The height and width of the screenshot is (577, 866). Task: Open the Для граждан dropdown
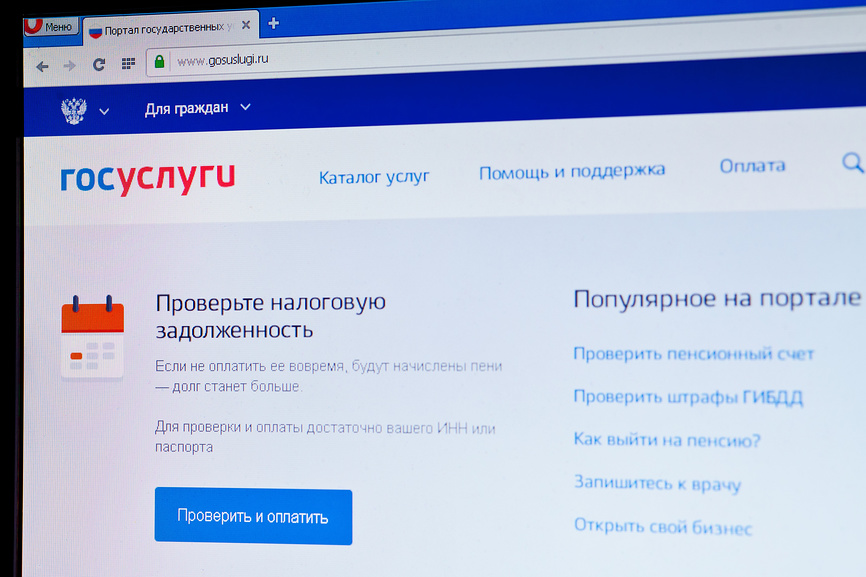[198, 108]
